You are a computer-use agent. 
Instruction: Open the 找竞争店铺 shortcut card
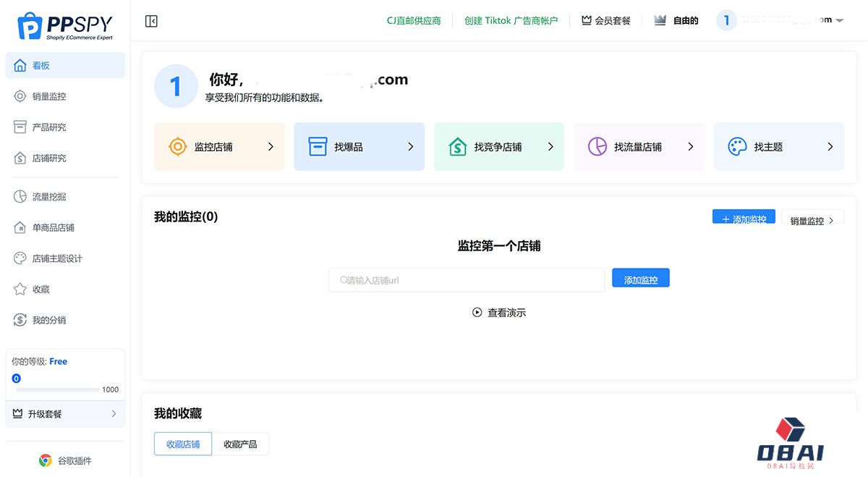[x=499, y=146]
